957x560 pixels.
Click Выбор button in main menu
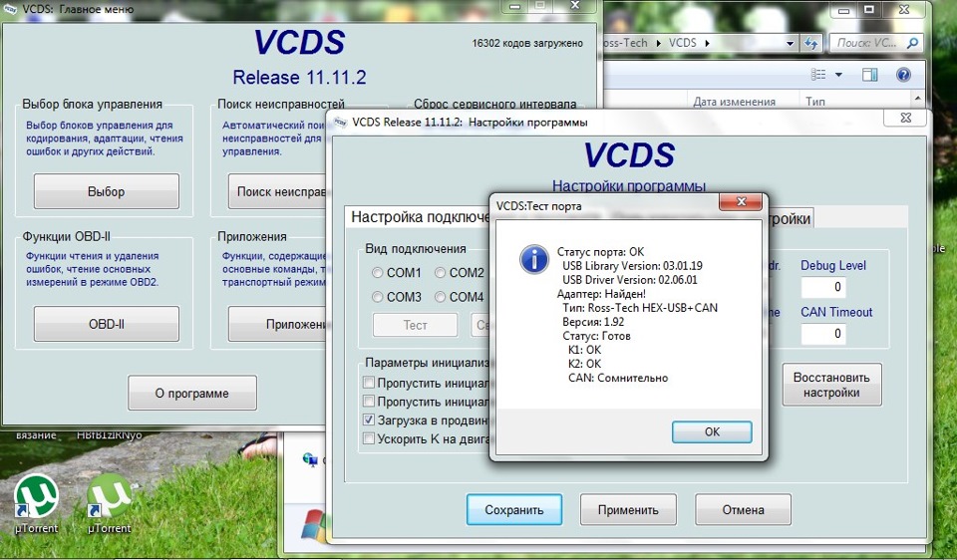click(107, 191)
